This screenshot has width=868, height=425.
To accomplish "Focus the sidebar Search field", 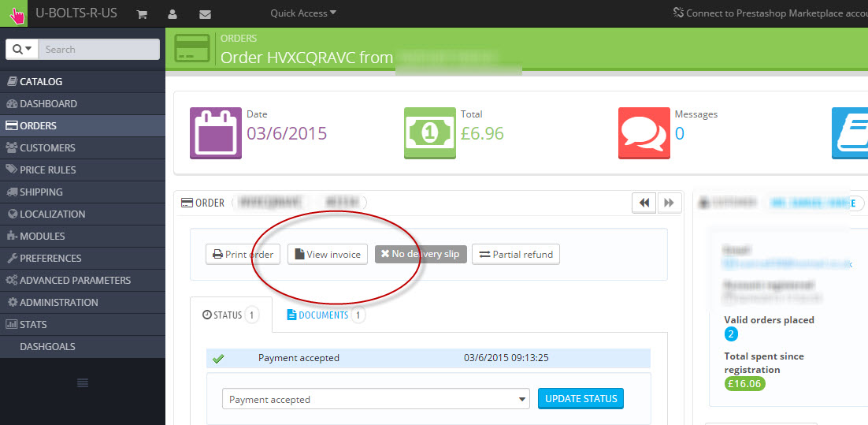I will point(99,50).
